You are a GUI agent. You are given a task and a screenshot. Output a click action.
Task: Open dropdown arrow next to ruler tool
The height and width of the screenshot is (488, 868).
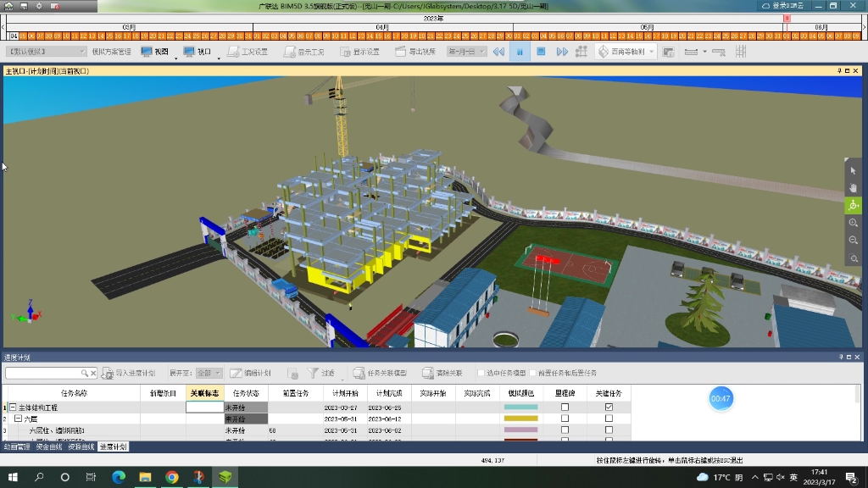click(704, 52)
